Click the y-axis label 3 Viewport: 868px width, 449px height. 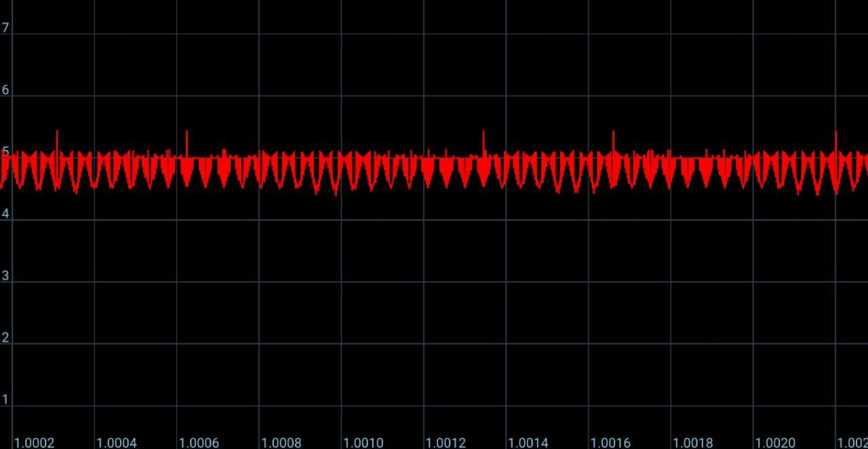click(5, 276)
